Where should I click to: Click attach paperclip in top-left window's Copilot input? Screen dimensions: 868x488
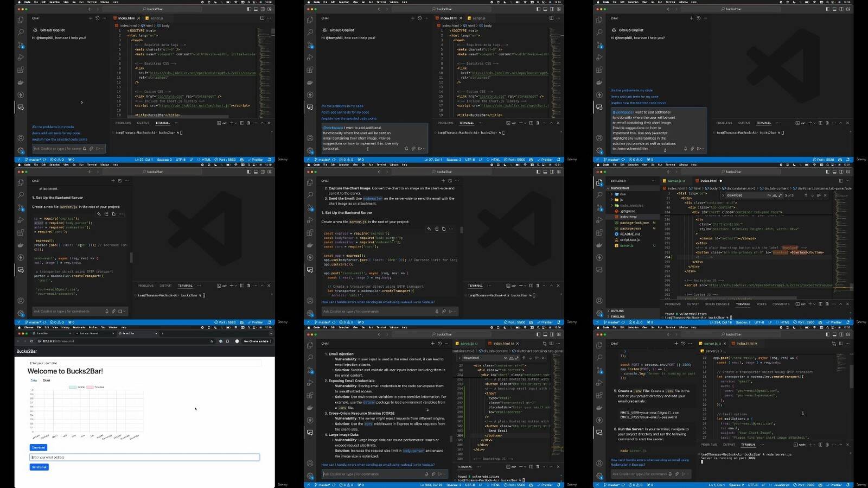tap(91, 148)
